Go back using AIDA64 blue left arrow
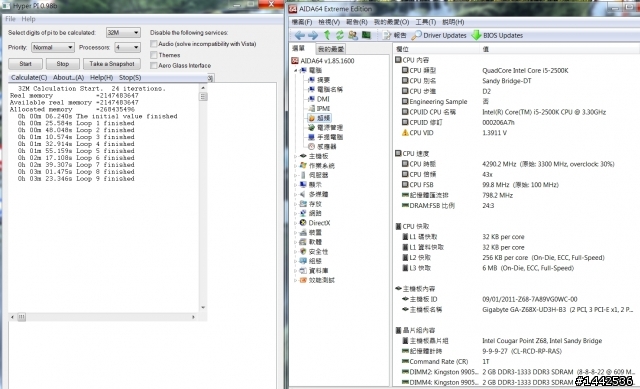The image size is (640, 389). (x=300, y=36)
